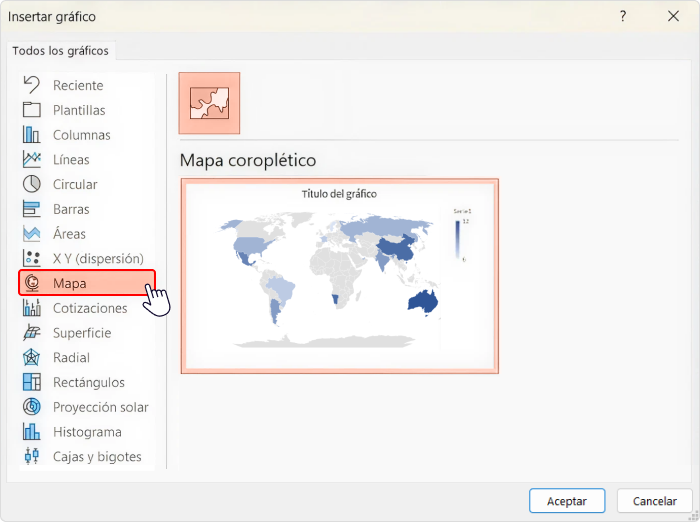Click the Reciente label
700x522 pixels.
(78, 85)
